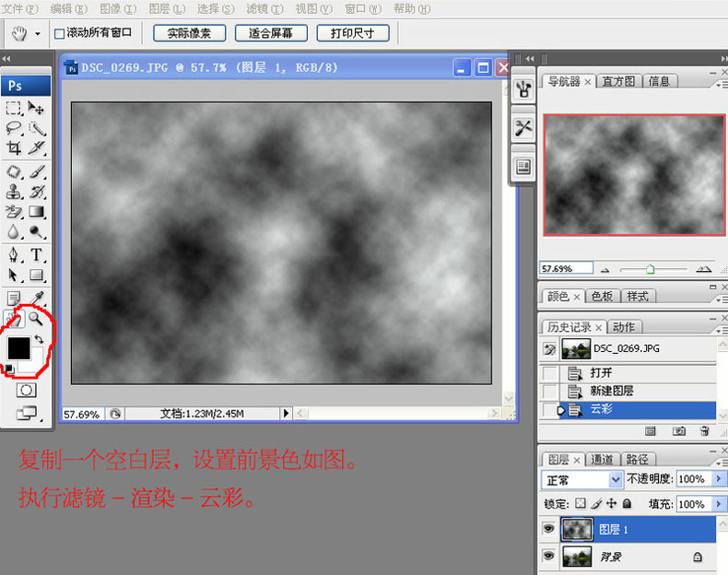This screenshot has width=728, height=575.
Task: Select the History Brush tool
Action: (37, 192)
